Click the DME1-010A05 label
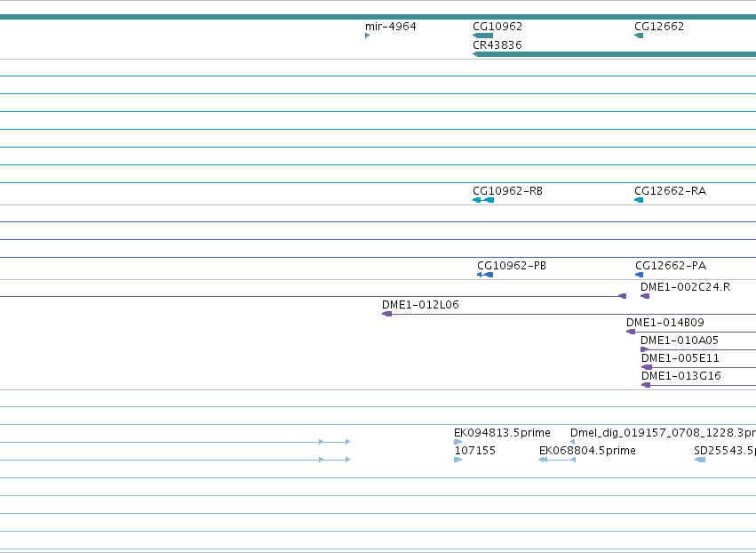Image resolution: width=756 pixels, height=553 pixels. (680, 341)
